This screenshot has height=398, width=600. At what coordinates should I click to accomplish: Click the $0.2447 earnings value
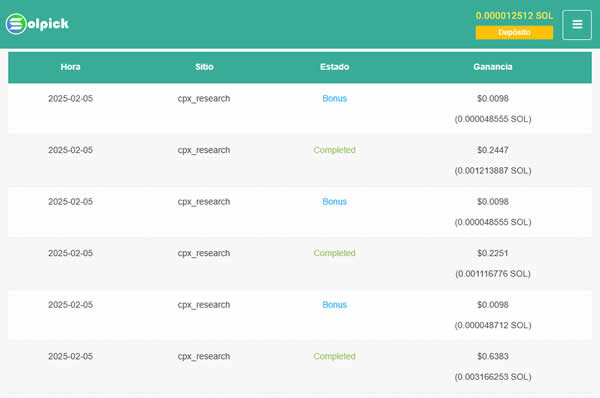492,150
